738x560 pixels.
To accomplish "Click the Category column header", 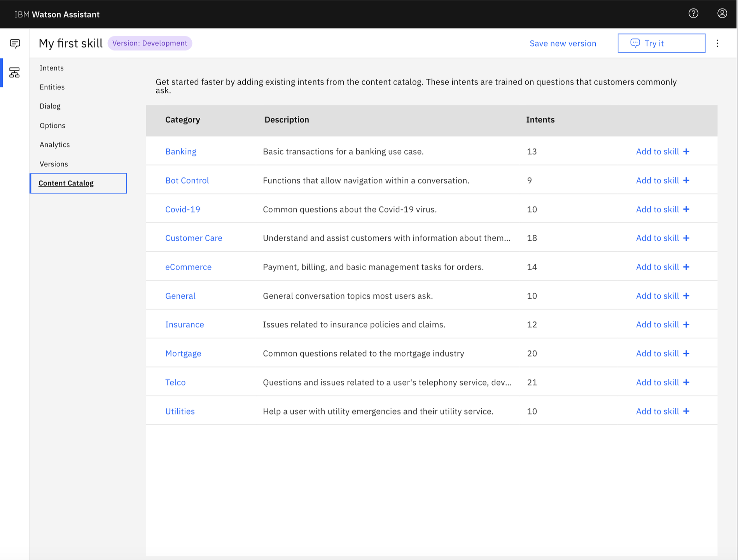I will [183, 120].
